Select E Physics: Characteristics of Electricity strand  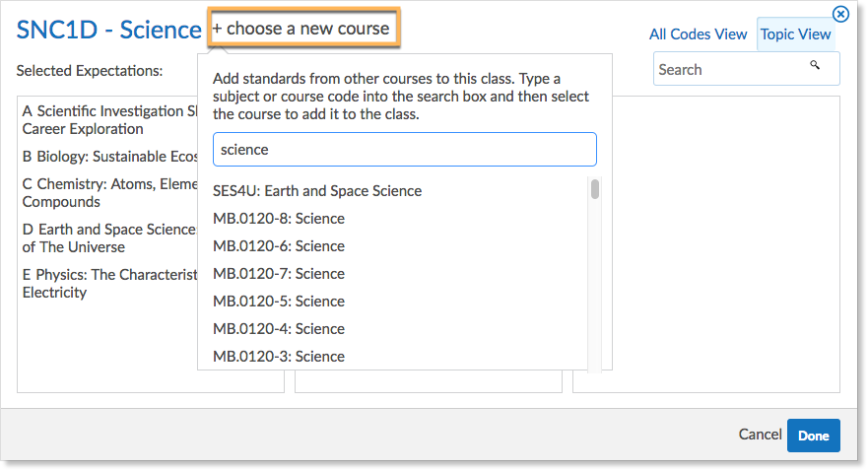(x=109, y=284)
